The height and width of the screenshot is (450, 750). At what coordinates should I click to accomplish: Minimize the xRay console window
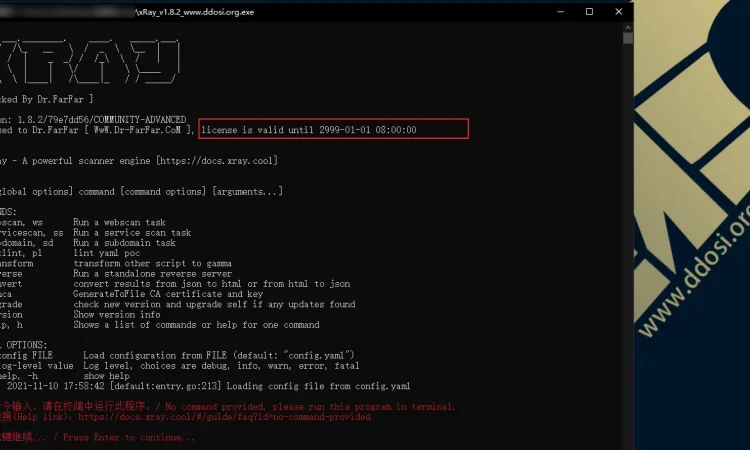(561, 11)
